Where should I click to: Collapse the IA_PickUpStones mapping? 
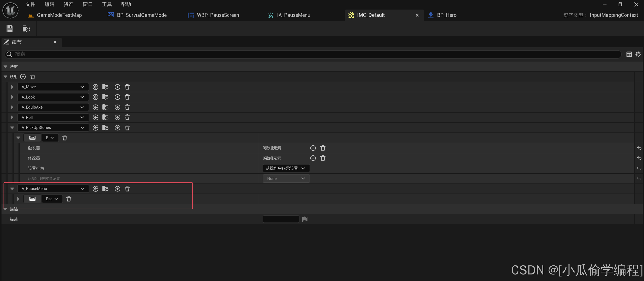(x=12, y=128)
